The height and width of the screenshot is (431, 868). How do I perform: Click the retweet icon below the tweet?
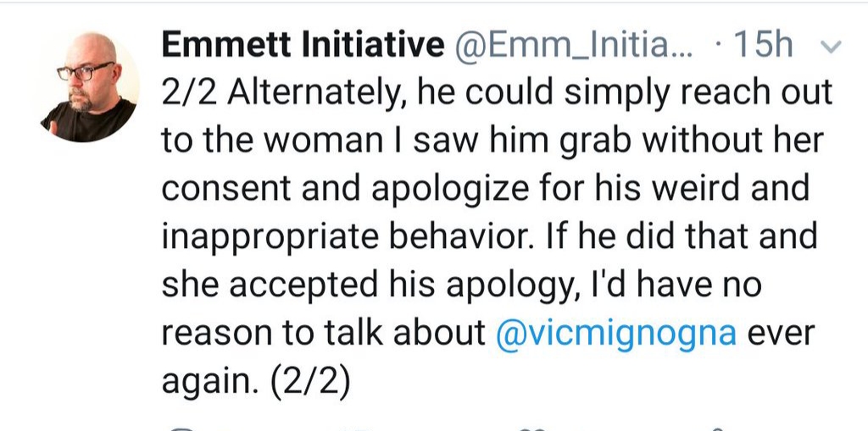tap(354, 428)
